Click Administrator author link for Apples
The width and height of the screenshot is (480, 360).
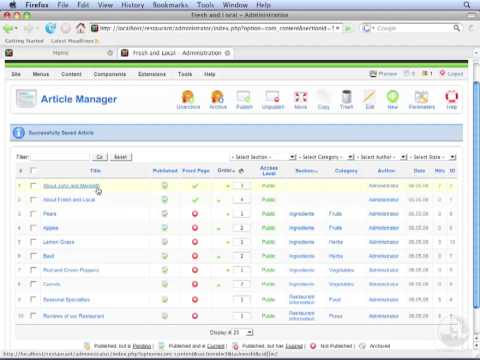click(383, 228)
